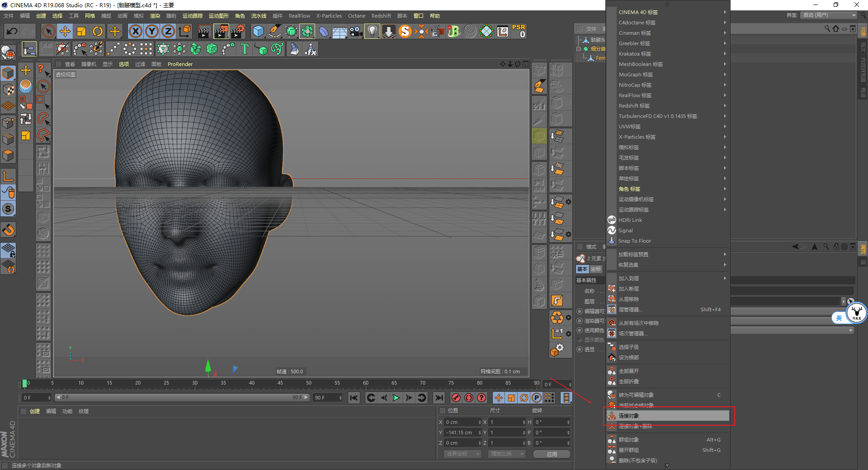Click the Light object icon
Screen dimensions: 868x470
372,31
